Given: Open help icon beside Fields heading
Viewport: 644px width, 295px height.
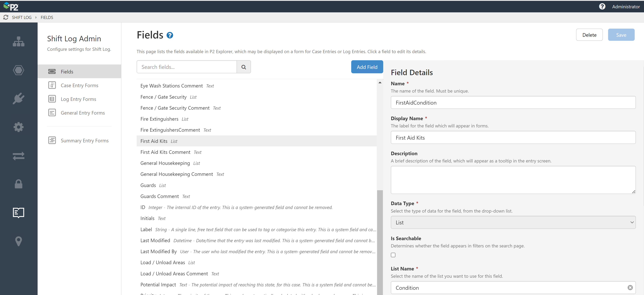Looking at the screenshot, I should [x=170, y=35].
